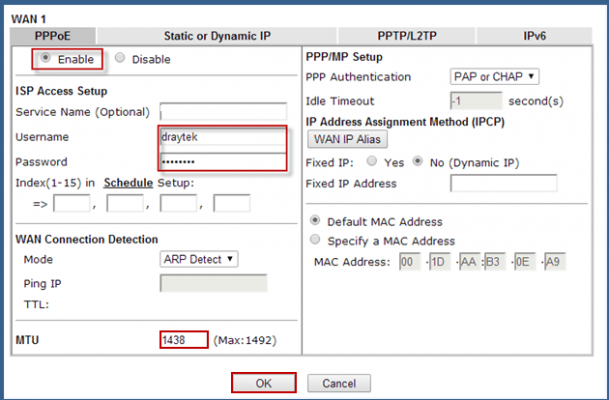
Task: Choose Yes for Fixed IP
Action: (372, 160)
